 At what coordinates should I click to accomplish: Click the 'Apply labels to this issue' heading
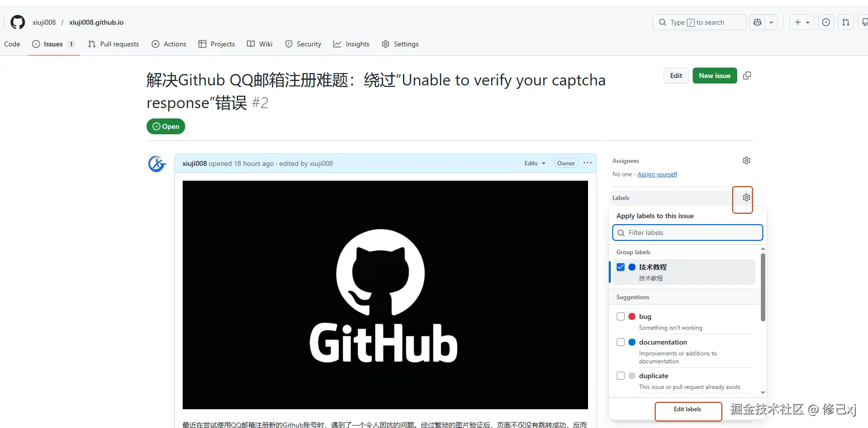point(655,216)
